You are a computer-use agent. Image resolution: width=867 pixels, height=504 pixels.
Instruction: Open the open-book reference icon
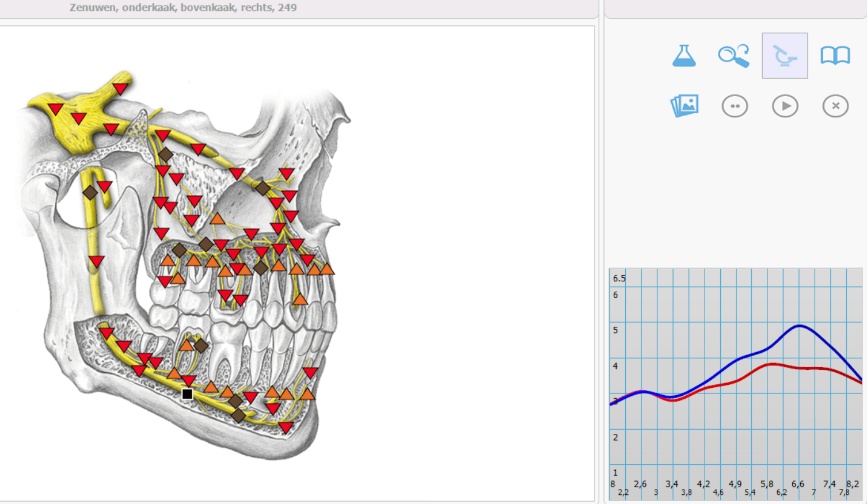coord(835,56)
